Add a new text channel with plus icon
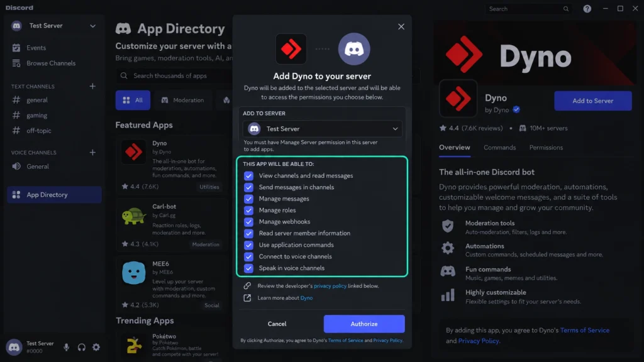Viewport: 644px width, 362px height. pyautogui.click(x=92, y=86)
